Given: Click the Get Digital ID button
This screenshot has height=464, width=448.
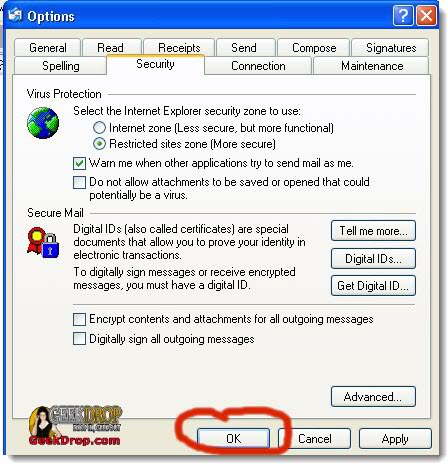Looking at the screenshot, I should point(373,286).
